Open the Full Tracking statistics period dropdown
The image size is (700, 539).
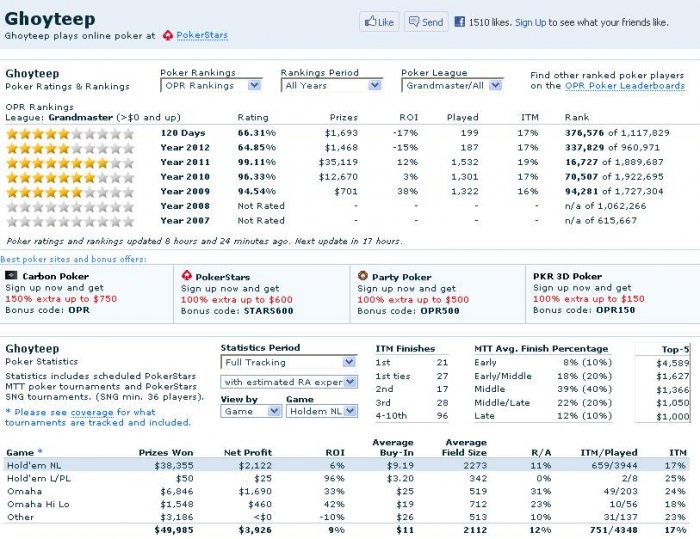click(289, 362)
